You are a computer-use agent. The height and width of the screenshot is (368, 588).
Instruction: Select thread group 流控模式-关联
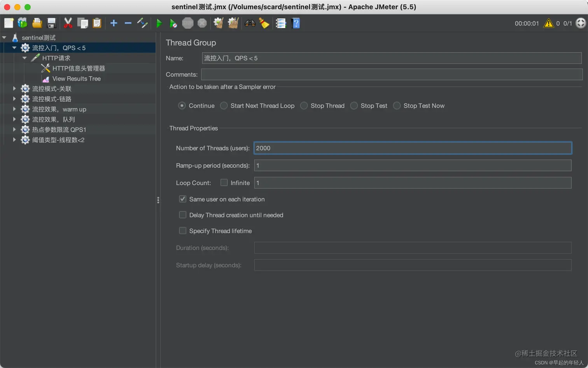[51, 89]
